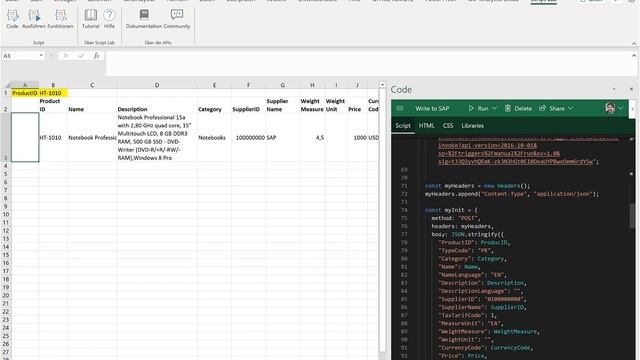The image size is (640, 360).
Task: Click the Write to SAP script title
Action: pos(432,108)
